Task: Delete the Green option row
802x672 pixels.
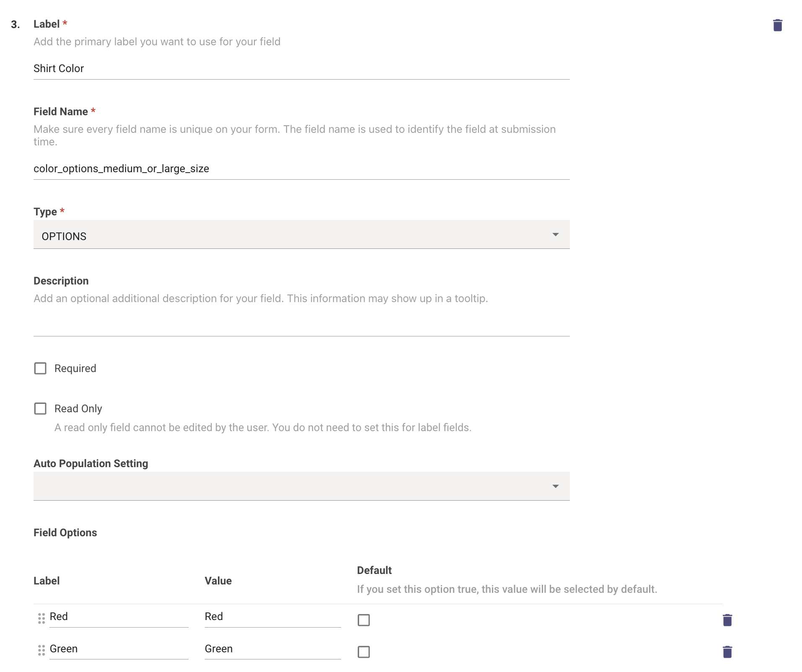Action: click(x=727, y=651)
